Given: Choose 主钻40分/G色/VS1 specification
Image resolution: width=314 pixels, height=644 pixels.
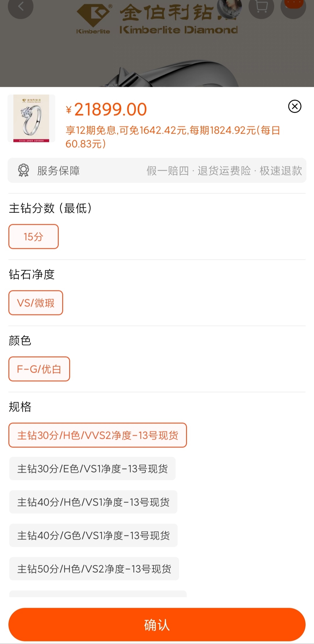Looking at the screenshot, I should 93,535.
